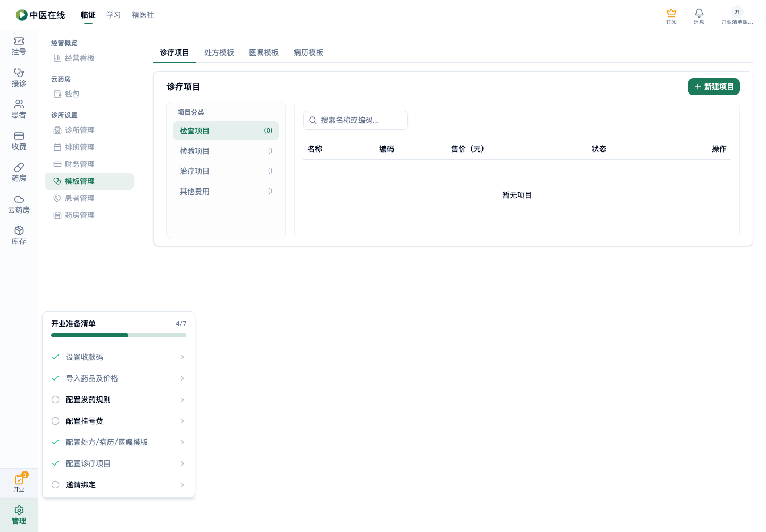766x532 pixels.
Task: Click the 状态 column header
Action: pos(599,149)
